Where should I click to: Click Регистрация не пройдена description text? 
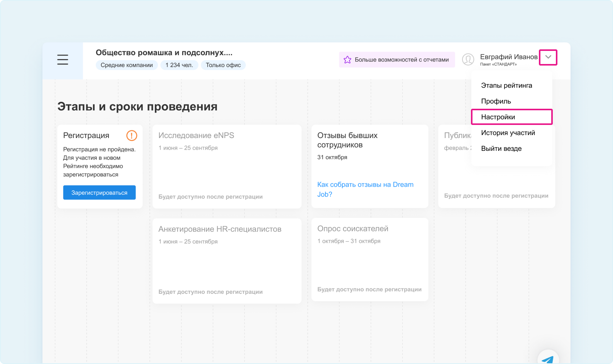99,162
